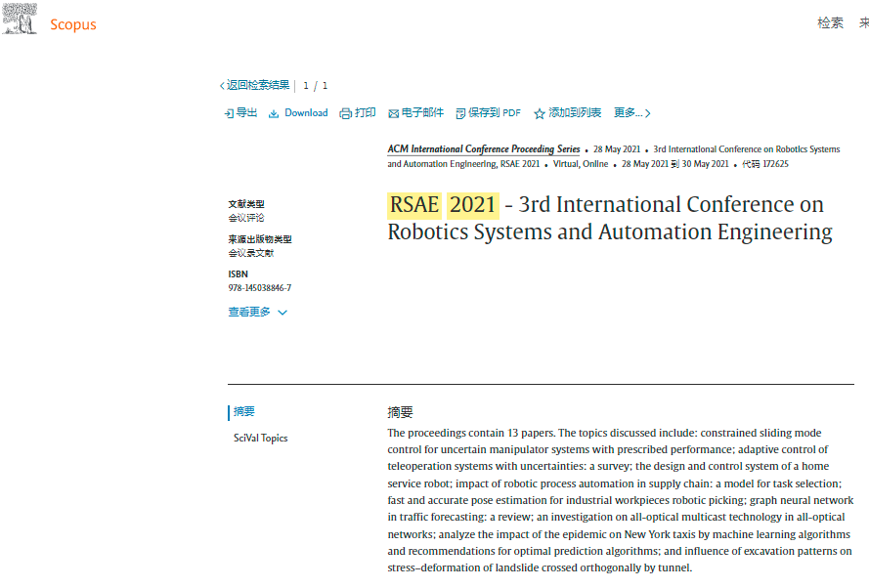Click the Export (导出) icon
The height and width of the screenshot is (588, 869).
coord(229,113)
